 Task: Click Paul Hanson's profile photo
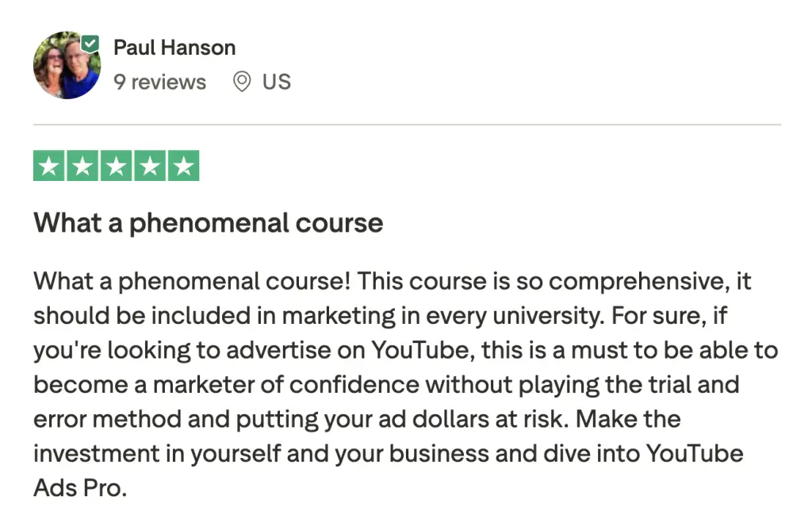pos(65,67)
